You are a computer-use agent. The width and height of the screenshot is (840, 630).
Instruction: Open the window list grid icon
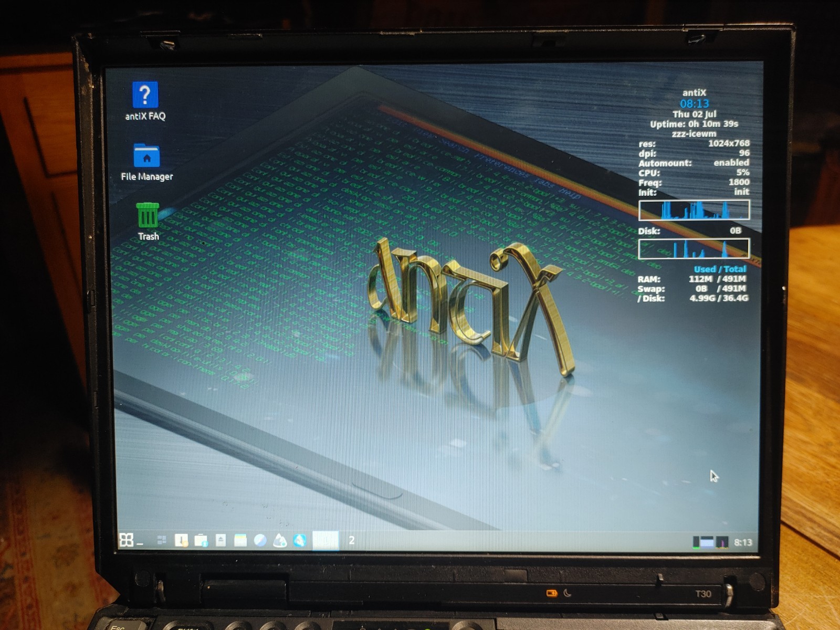click(162, 540)
